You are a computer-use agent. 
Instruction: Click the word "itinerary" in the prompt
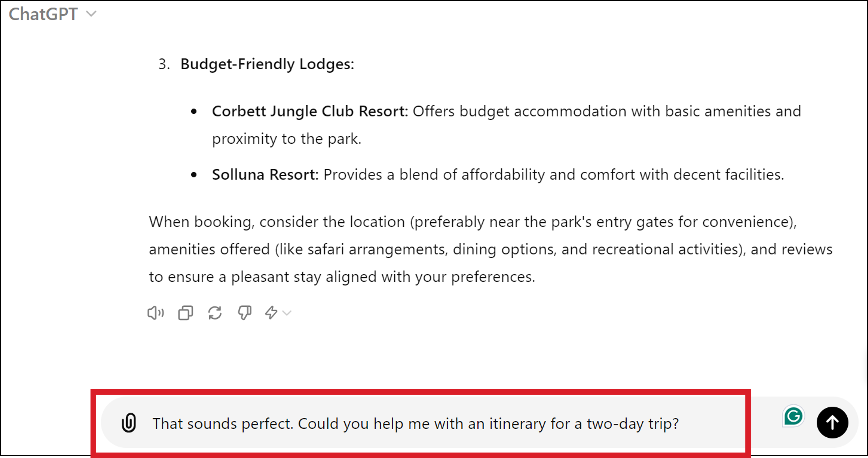pyautogui.click(x=517, y=424)
